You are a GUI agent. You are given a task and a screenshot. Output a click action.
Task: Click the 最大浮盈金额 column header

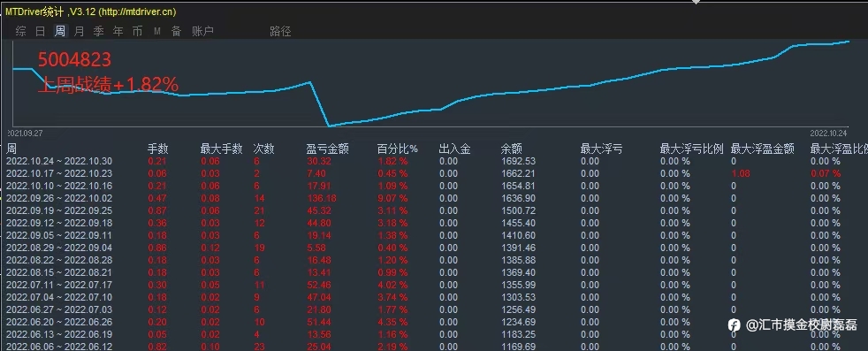point(763,149)
